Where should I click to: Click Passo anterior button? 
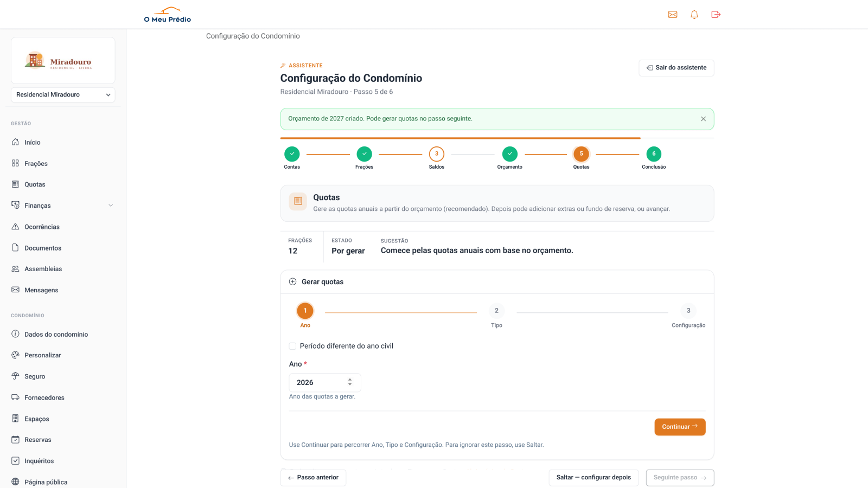(x=313, y=478)
